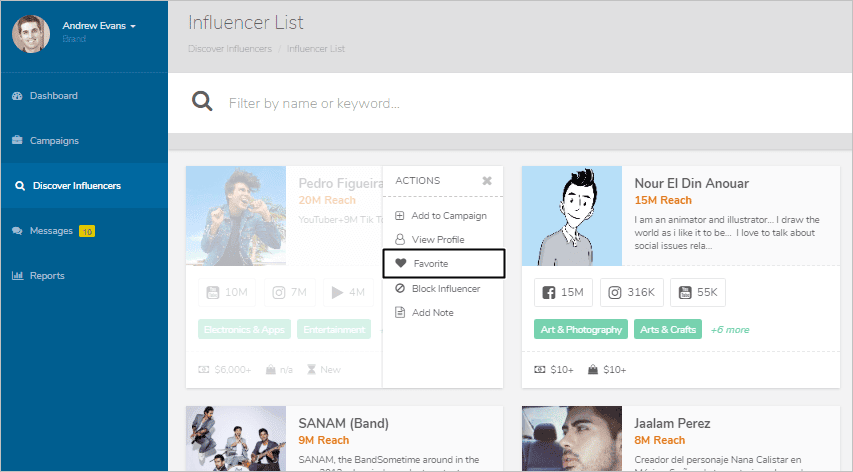The height and width of the screenshot is (472, 853).
Task: Click the Add Note document icon
Action: [x=400, y=312]
